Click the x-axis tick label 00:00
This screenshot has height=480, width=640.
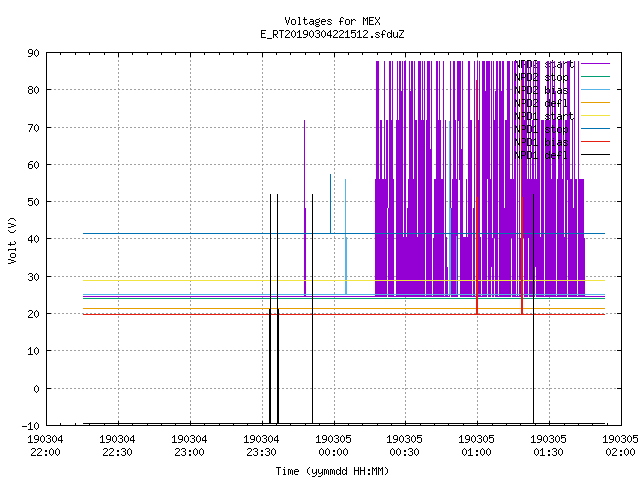point(333,453)
